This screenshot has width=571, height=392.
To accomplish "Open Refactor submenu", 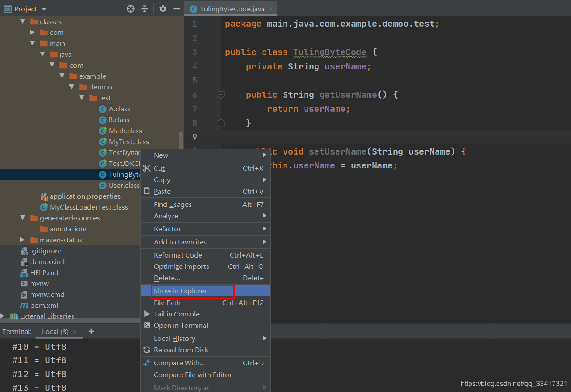I will [205, 229].
